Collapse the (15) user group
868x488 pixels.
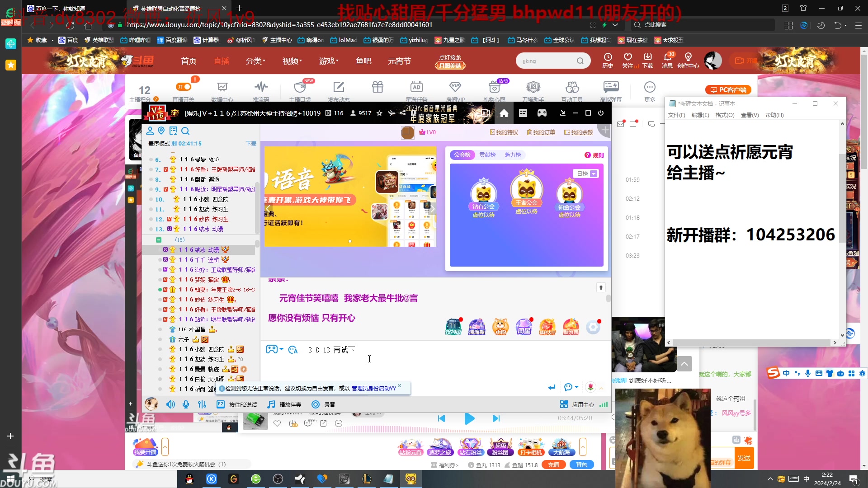[x=159, y=240]
